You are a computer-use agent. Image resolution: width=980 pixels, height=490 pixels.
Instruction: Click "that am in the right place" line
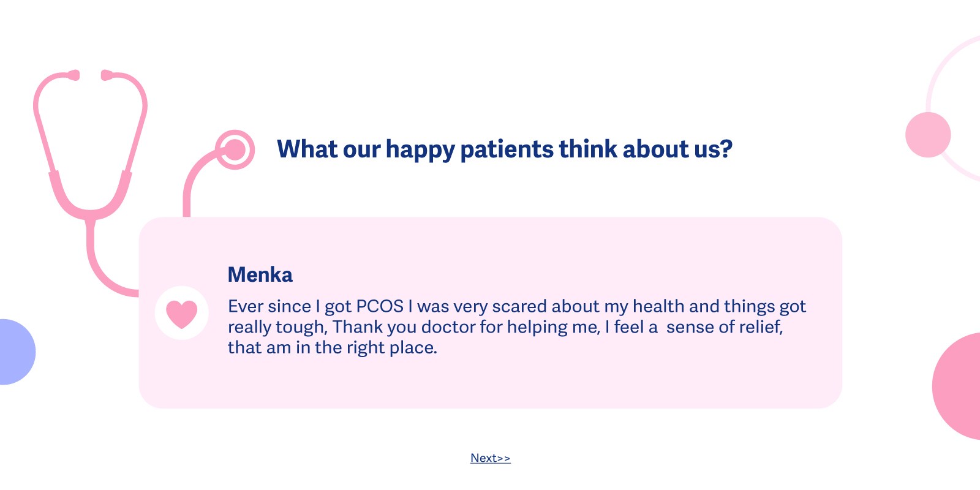click(333, 348)
